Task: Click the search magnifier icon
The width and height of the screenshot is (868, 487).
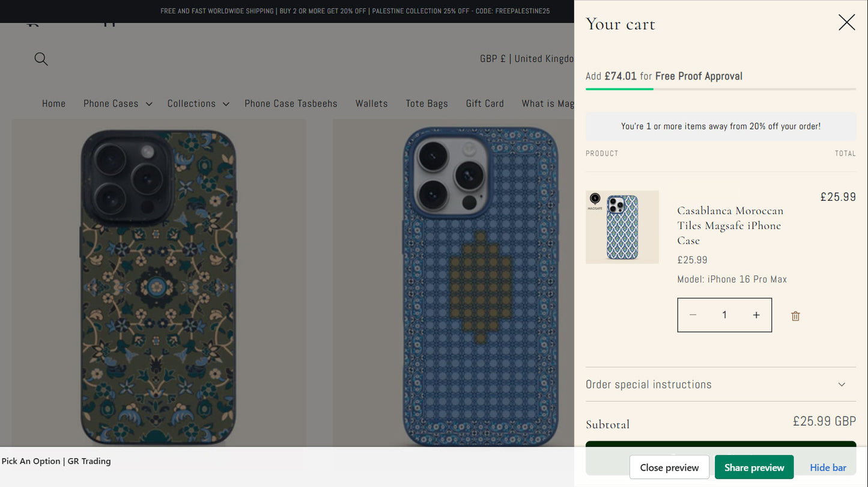Action: (x=41, y=58)
